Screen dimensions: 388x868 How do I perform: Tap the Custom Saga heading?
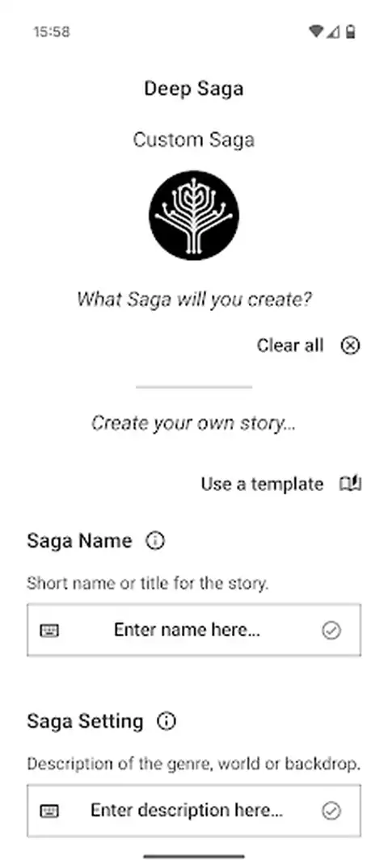(x=194, y=140)
